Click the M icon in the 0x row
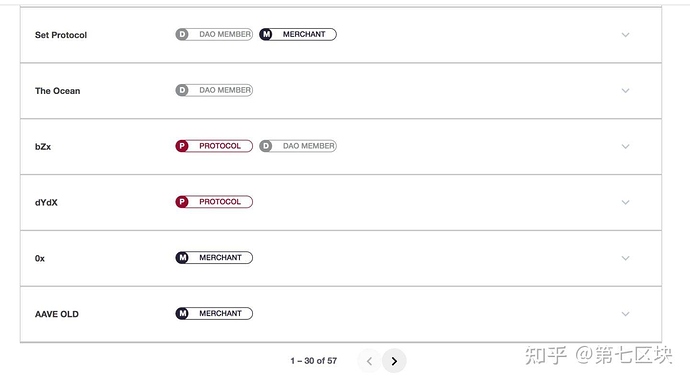The image size is (690, 383). pyautogui.click(x=182, y=258)
